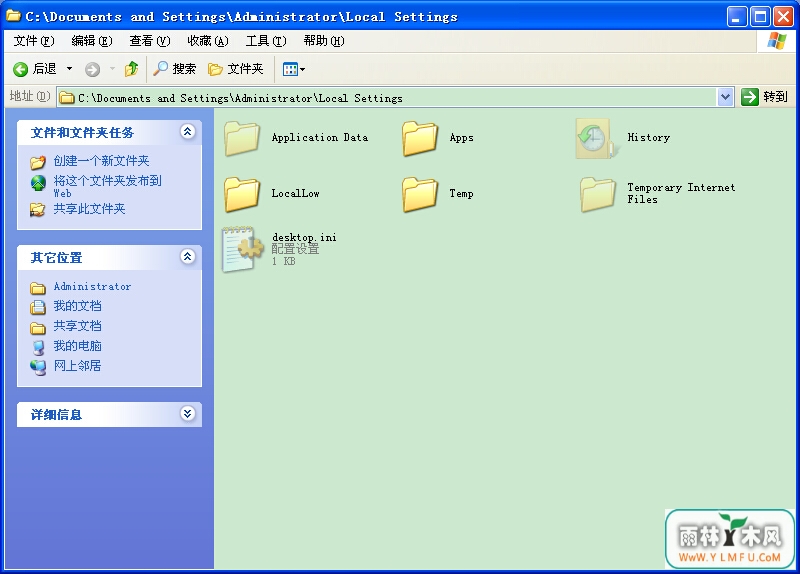This screenshot has height=574, width=800.
Task: Select the desktop.ini file icon
Action: tap(242, 249)
